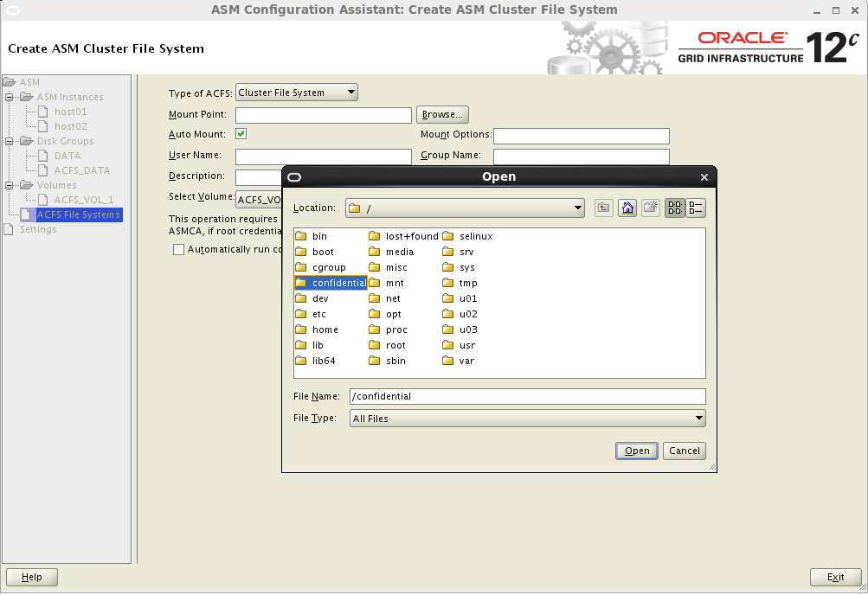868x595 pixels.
Task: Select the cgroup folder icon
Action: point(301,267)
